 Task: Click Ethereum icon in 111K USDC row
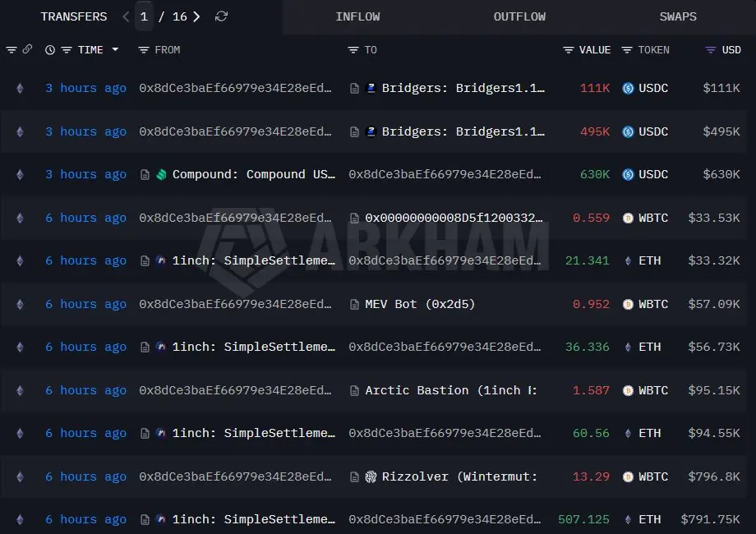click(x=20, y=88)
